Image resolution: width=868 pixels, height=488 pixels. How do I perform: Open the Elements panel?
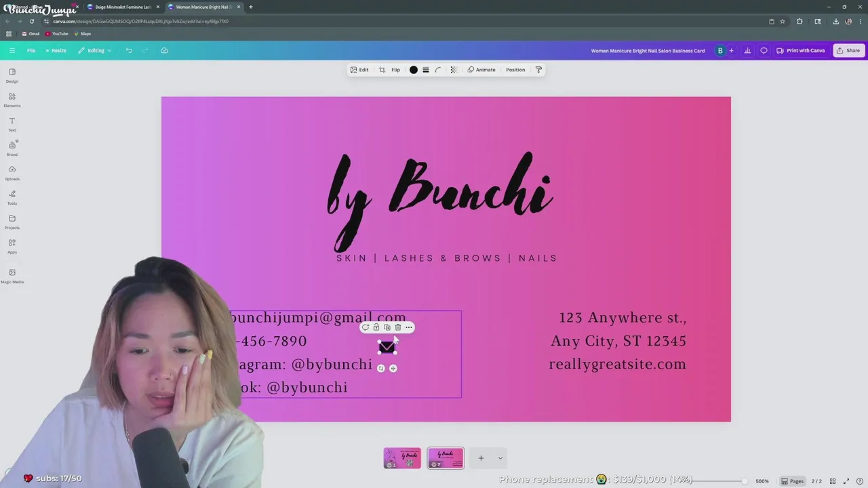[12, 100]
